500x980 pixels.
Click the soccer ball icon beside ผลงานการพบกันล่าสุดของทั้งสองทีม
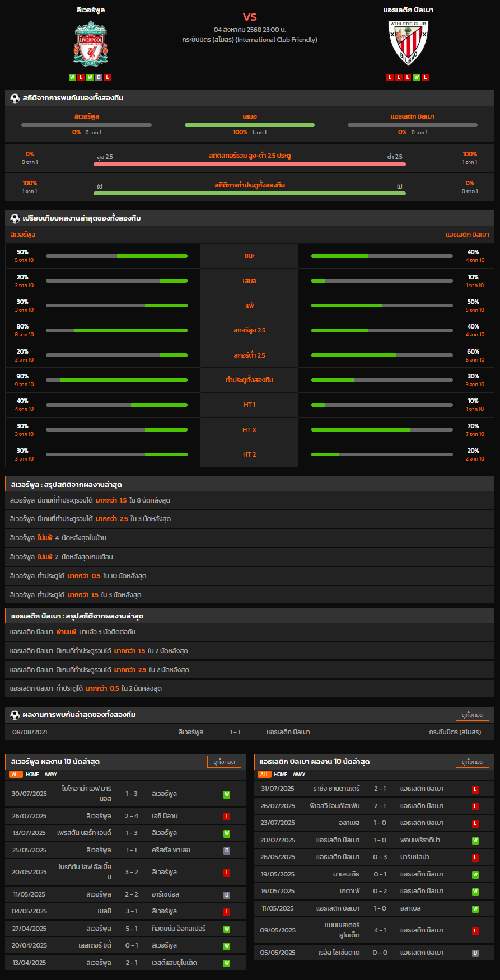(x=15, y=715)
